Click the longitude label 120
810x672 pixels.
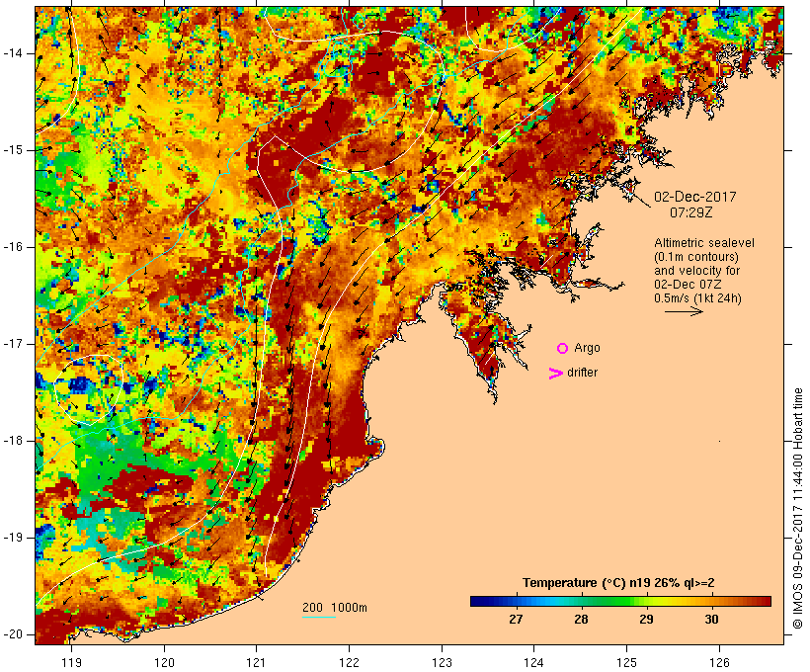click(x=164, y=662)
